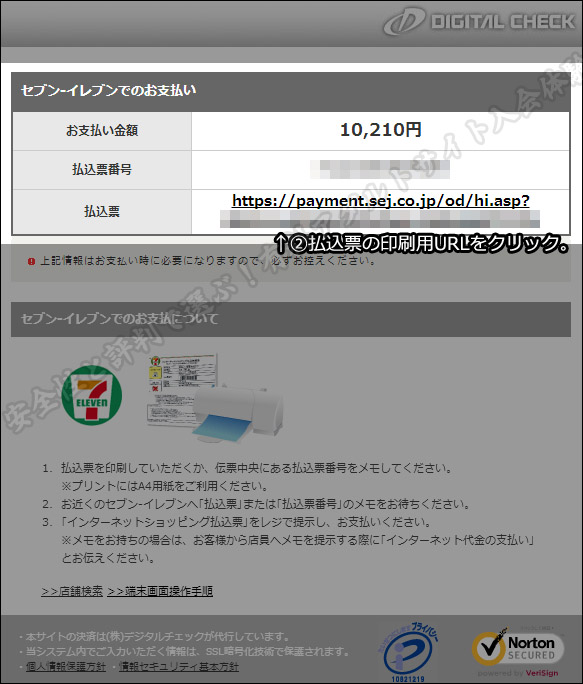Click the red warning icon beside notice
Screen dimensions: 583x684
click(31, 261)
